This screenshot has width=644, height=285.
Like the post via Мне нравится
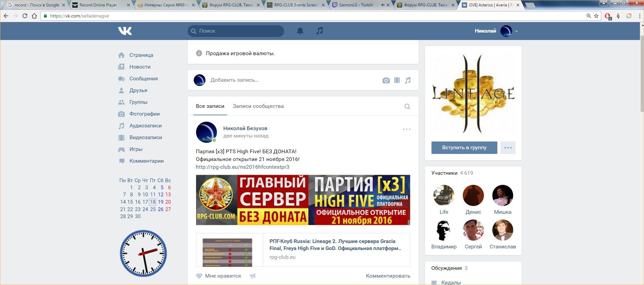pyautogui.click(x=219, y=276)
